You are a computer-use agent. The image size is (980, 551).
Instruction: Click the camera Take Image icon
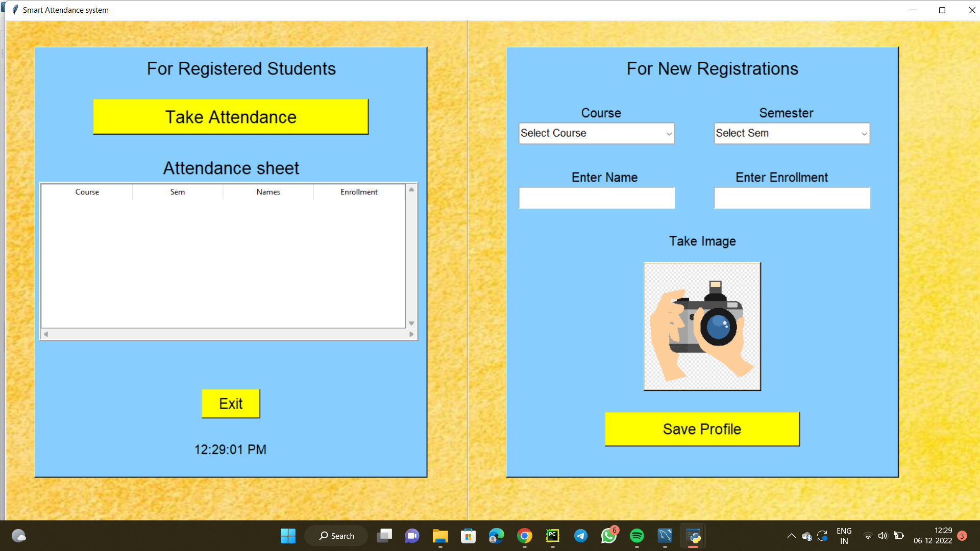[x=702, y=327]
